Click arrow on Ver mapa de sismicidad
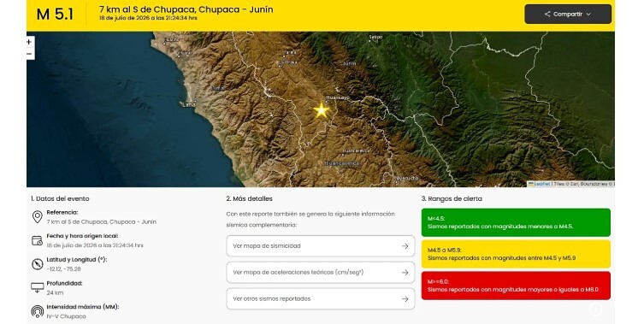 click(x=405, y=246)
